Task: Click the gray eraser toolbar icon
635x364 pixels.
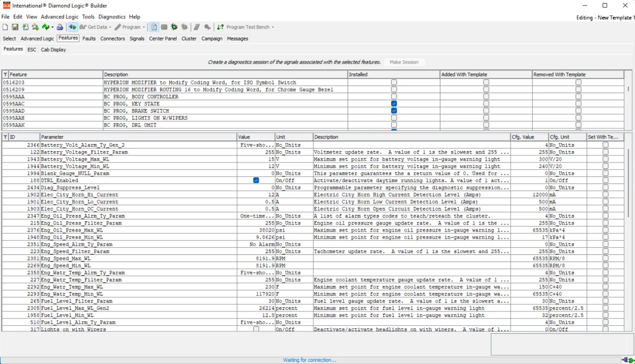Action: point(197,27)
